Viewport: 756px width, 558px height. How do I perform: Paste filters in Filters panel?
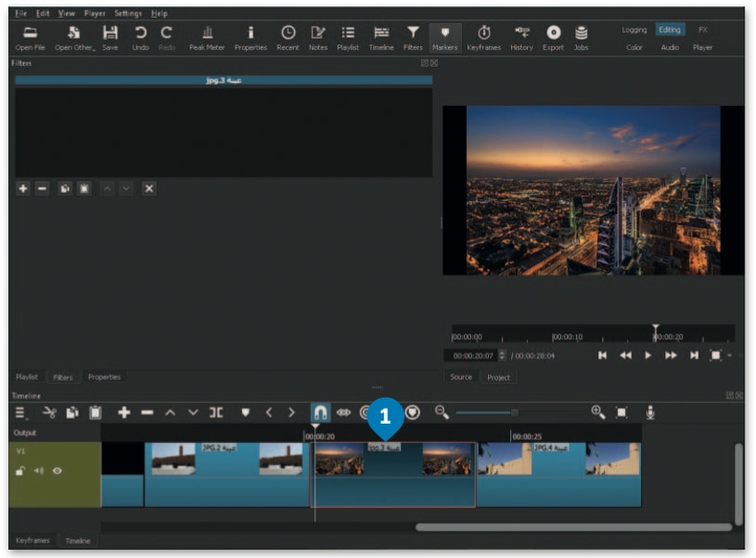coord(85,189)
